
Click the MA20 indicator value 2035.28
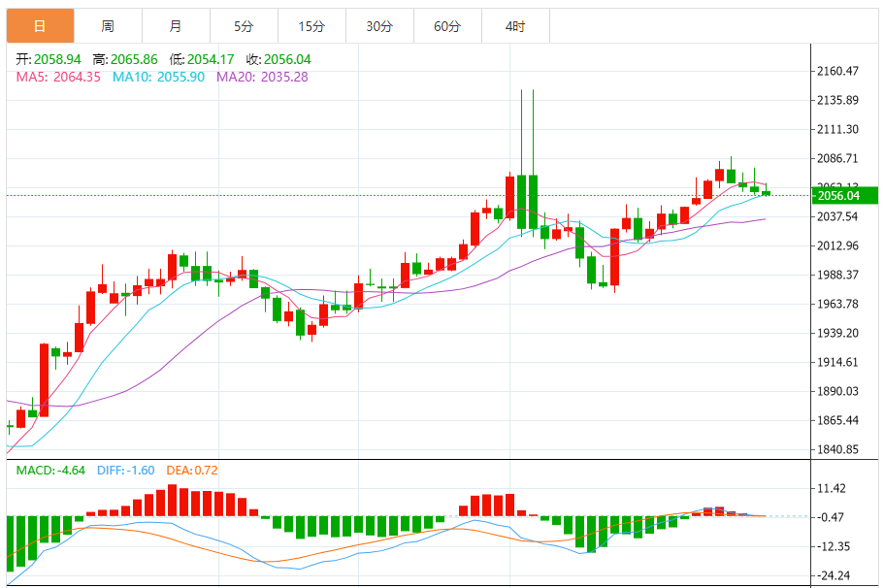(x=284, y=78)
